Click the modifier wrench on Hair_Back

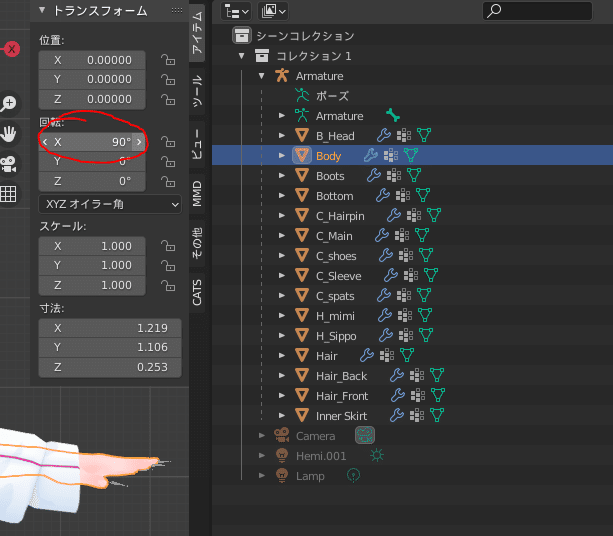tap(397, 375)
